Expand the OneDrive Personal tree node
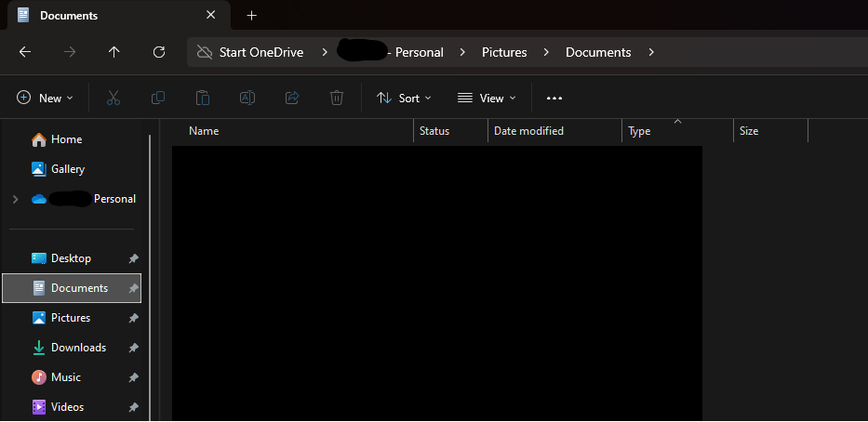 pos(16,199)
